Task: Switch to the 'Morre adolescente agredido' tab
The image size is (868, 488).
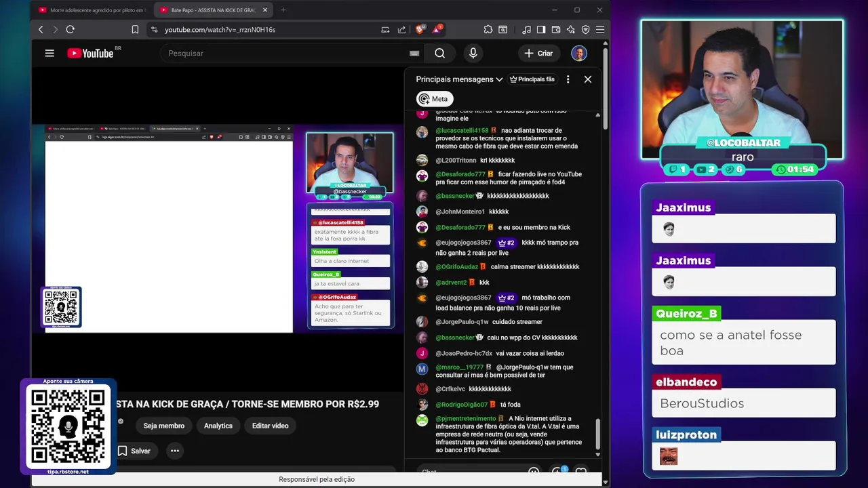Action: click(x=92, y=10)
